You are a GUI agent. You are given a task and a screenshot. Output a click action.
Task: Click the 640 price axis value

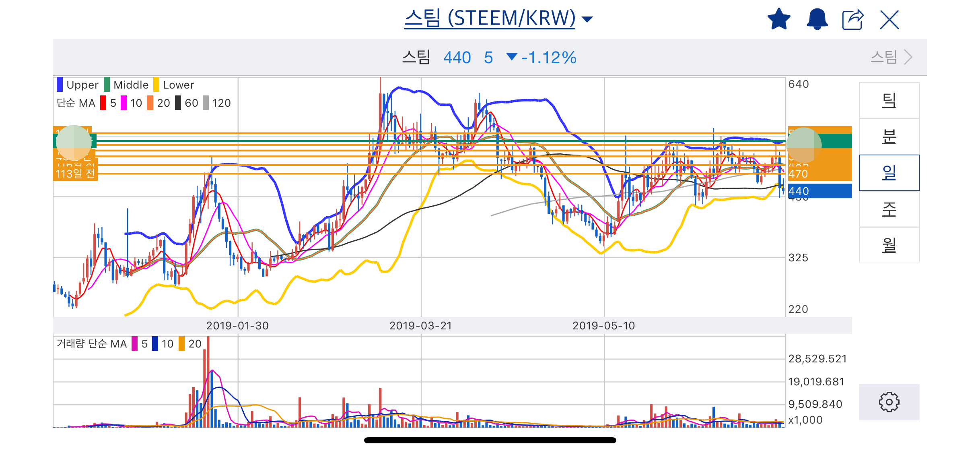pyautogui.click(x=799, y=84)
